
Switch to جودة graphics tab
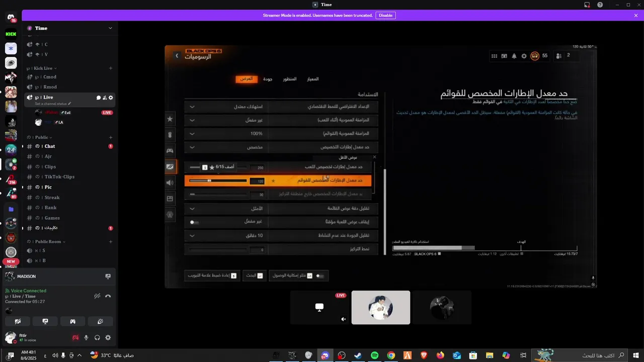pos(268,79)
